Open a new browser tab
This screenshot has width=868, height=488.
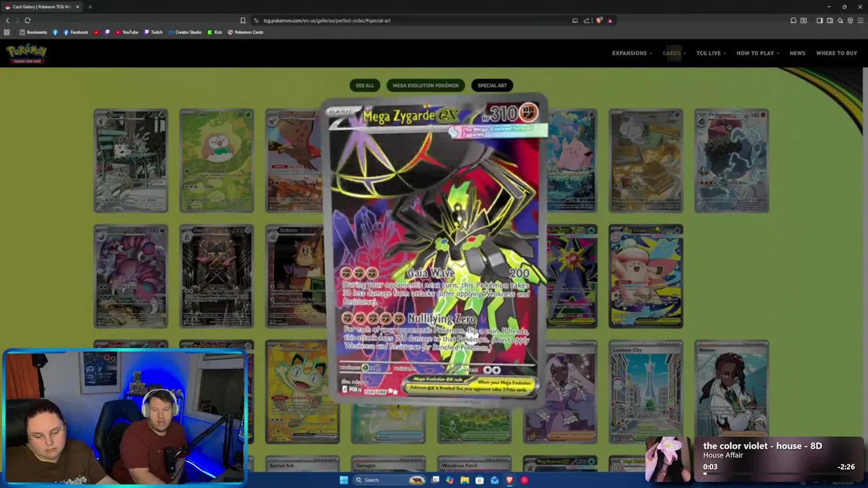(x=90, y=7)
